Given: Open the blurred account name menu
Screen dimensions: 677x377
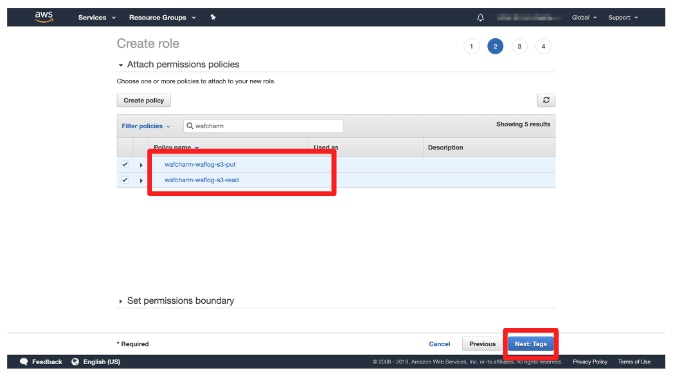Looking at the screenshot, I should tap(528, 18).
